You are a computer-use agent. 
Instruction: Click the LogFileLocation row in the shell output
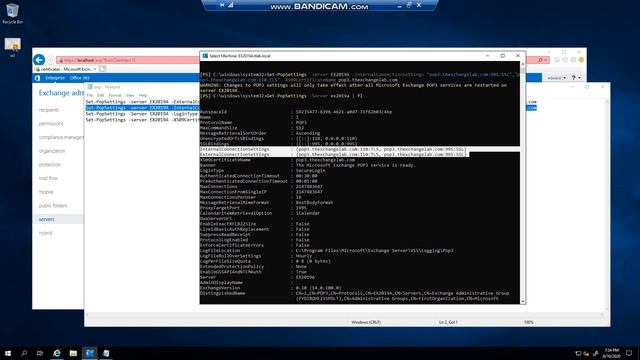point(327,251)
